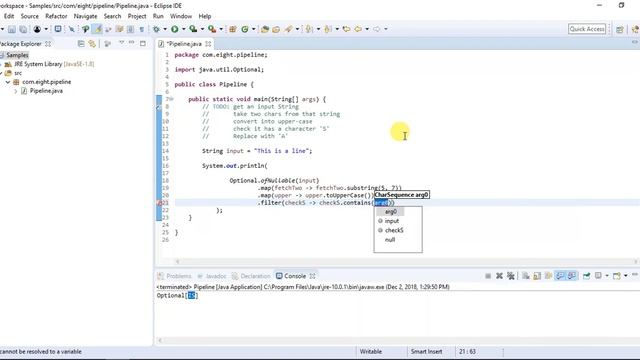640x360 pixels.
Task: Click the New Java Package icon
Action: point(233,29)
